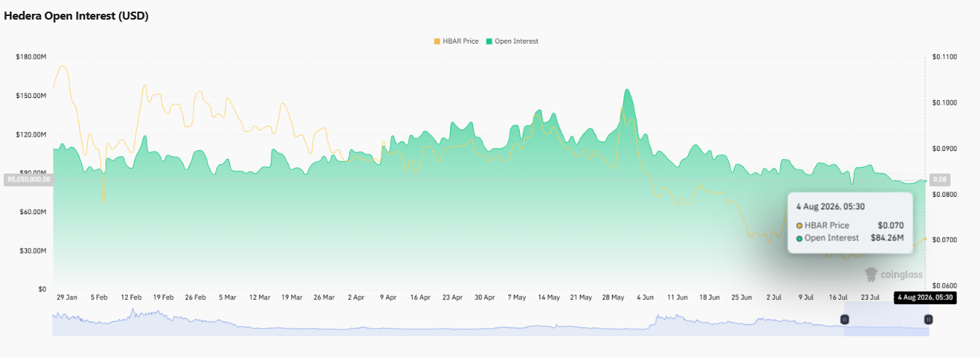Viewport: 980px width, 358px height.
Task: Click the 85,050,000.00 crosshair value label
Action: pos(29,179)
